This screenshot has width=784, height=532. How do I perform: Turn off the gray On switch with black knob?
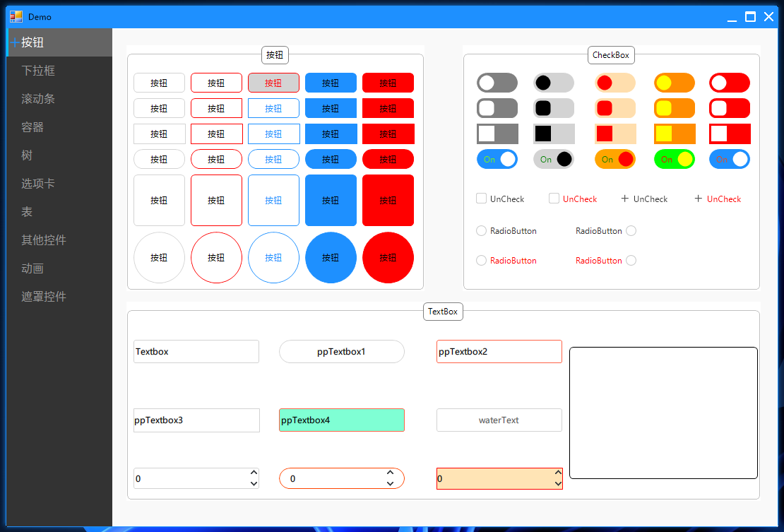(x=554, y=159)
